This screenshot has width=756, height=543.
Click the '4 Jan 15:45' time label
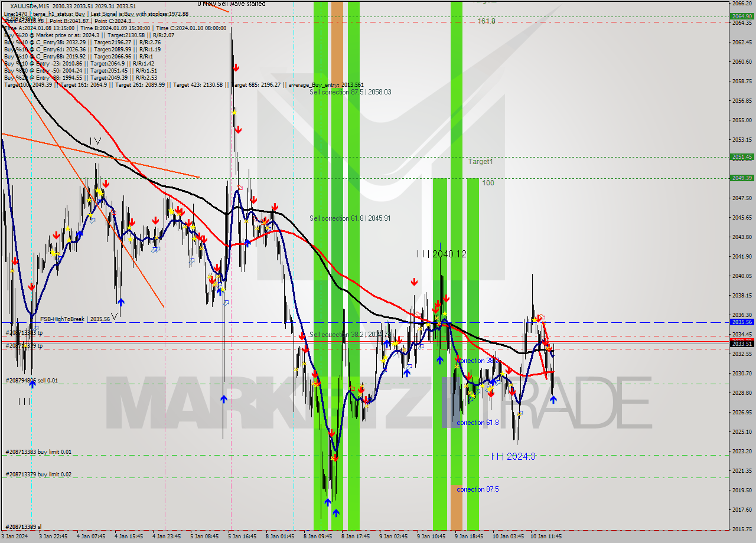pyautogui.click(x=129, y=537)
